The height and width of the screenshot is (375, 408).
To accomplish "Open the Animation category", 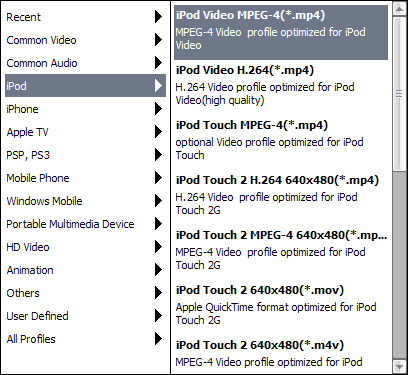I will [x=85, y=270].
